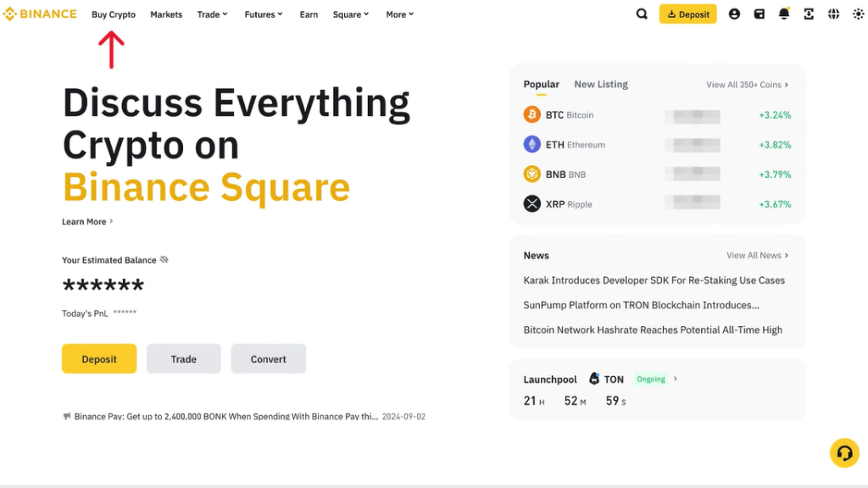Click the Bitcoin coin icon
This screenshot has height=488, width=868.
532,114
